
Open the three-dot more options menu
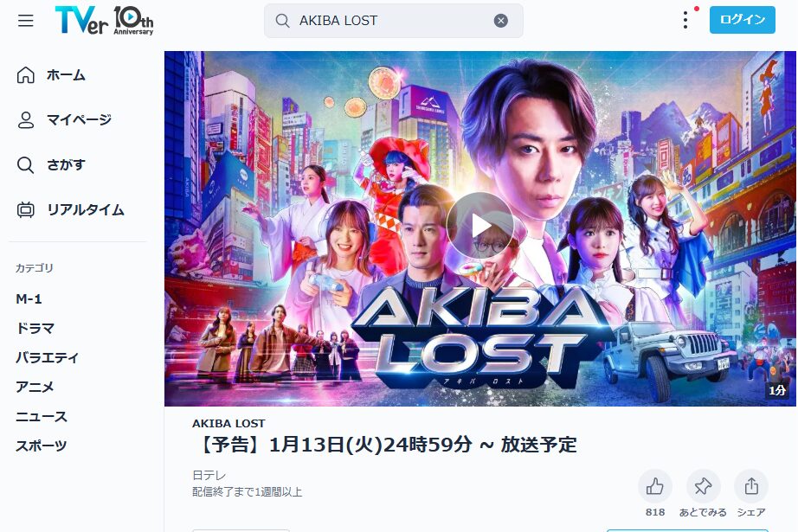click(x=685, y=20)
